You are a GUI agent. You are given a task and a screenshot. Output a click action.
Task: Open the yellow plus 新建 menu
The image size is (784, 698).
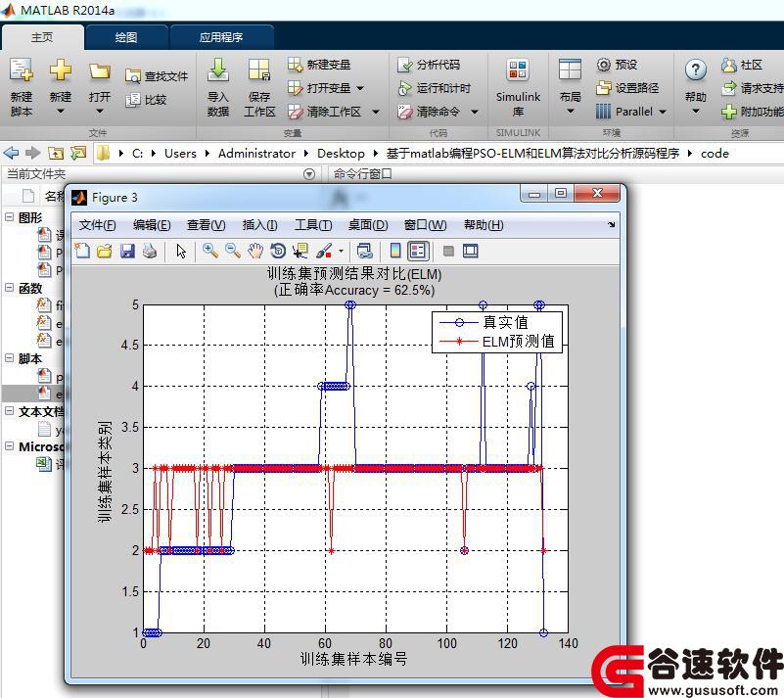tap(60, 87)
